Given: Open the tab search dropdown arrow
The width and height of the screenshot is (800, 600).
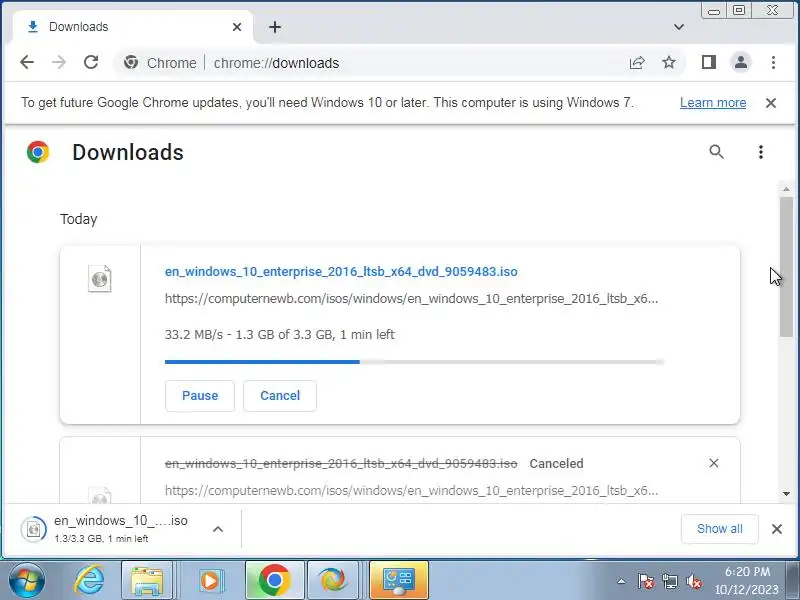Looking at the screenshot, I should tap(679, 27).
